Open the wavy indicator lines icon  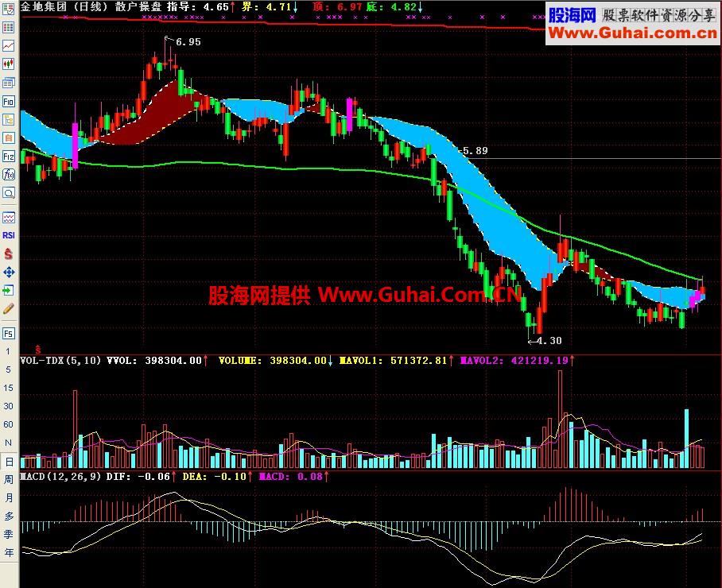[x=8, y=217]
